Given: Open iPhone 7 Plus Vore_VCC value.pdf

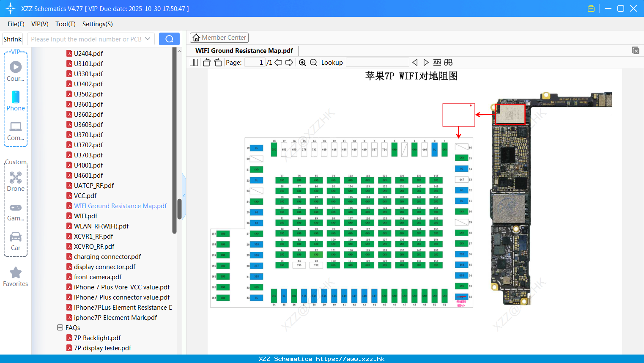Looking at the screenshot, I should [122, 287].
